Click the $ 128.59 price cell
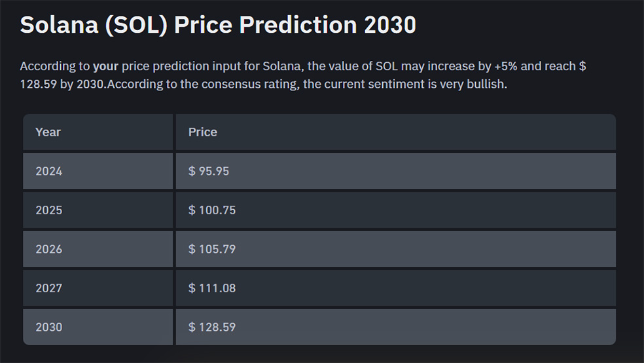 [x=396, y=327]
